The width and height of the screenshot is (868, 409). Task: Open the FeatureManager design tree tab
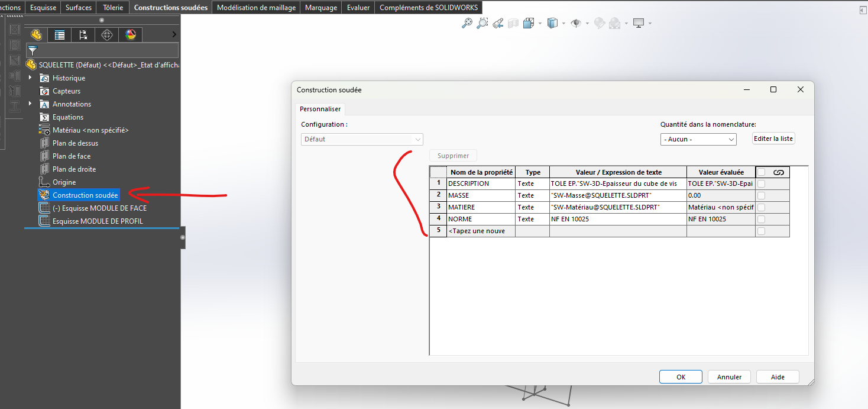pos(37,35)
